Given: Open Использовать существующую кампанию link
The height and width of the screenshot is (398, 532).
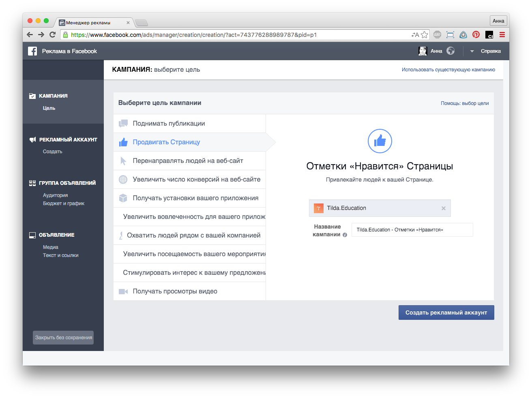Looking at the screenshot, I should pyautogui.click(x=448, y=70).
